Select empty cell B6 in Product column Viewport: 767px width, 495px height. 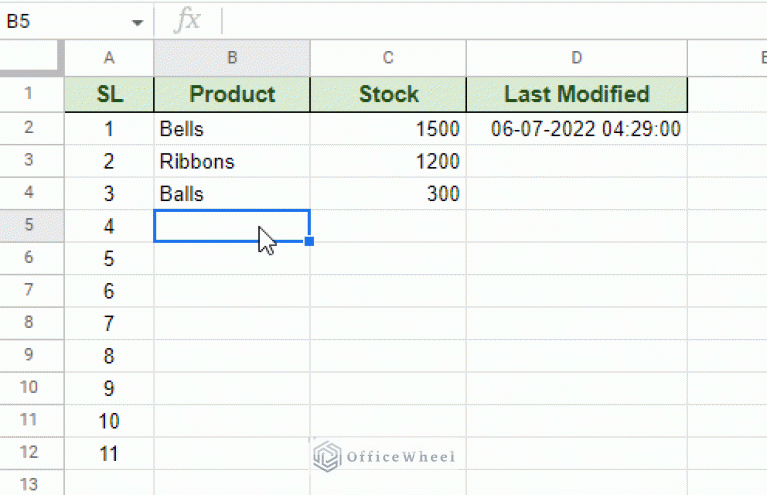pos(232,258)
